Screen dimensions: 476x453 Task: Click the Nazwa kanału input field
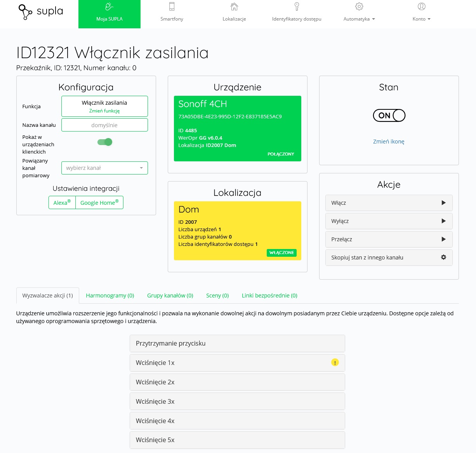pyautogui.click(x=104, y=124)
